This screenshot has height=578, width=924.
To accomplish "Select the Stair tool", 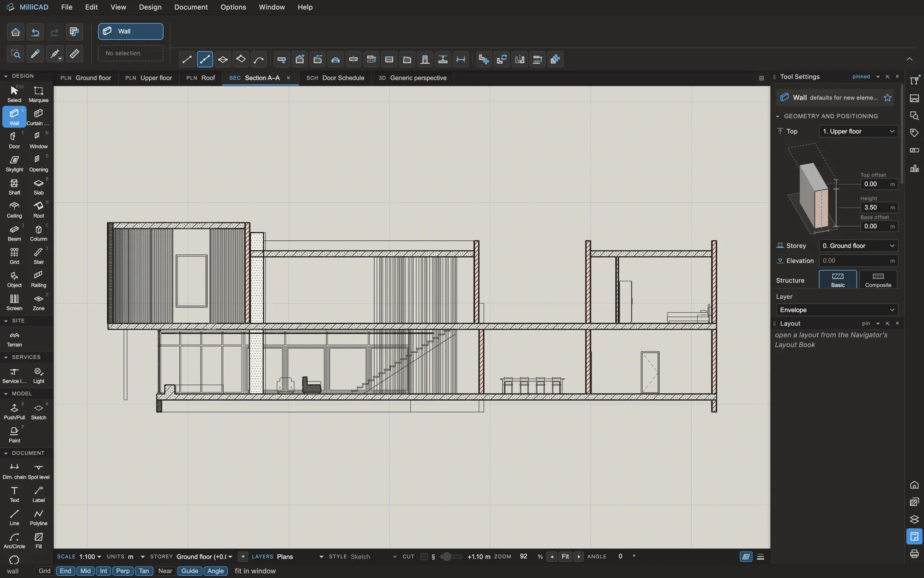I will coord(38,255).
